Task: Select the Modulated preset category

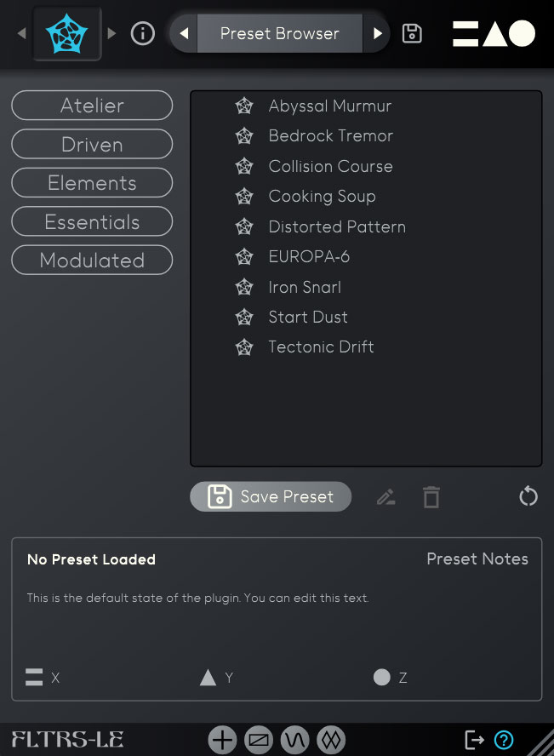Action: click(x=92, y=261)
